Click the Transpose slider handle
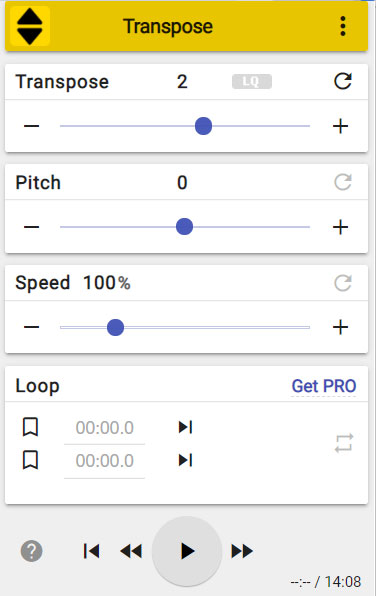Viewport: 376px width, 596px height. [203, 126]
